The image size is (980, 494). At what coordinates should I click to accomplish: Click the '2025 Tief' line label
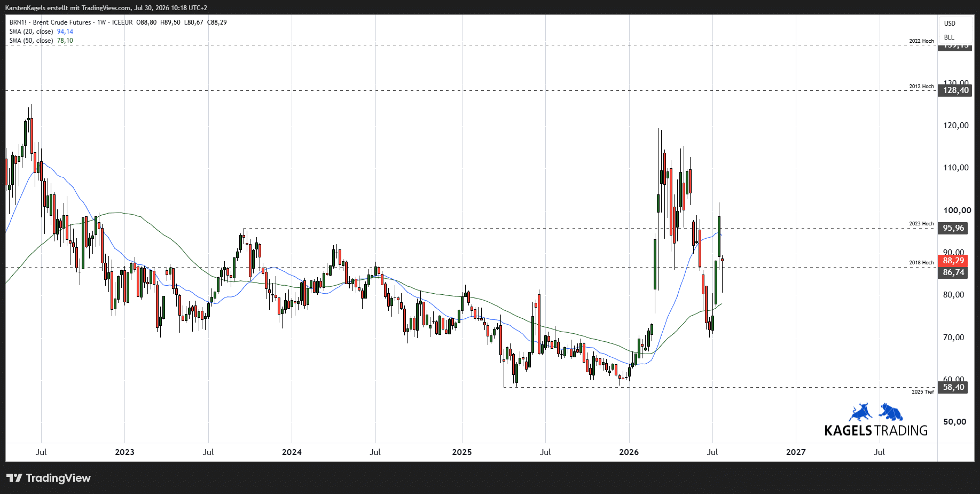pyautogui.click(x=923, y=392)
